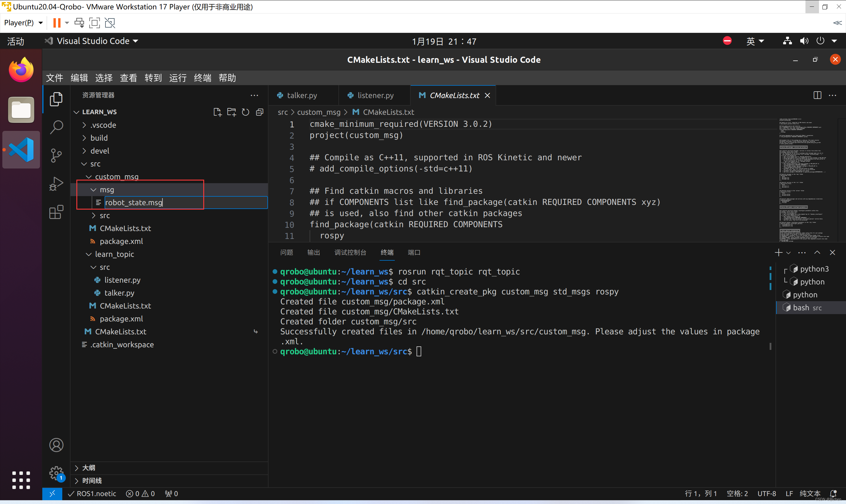Pause the virtual machine in VMware toolbar
This screenshot has height=504, width=846.
(x=57, y=23)
